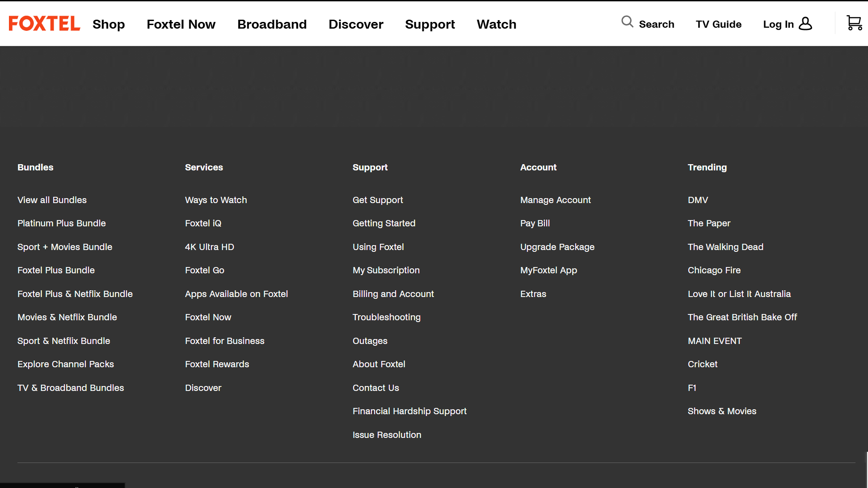Viewport: 868px width, 488px height.
Task: Open The Walking Dead trending link
Action: click(x=725, y=247)
